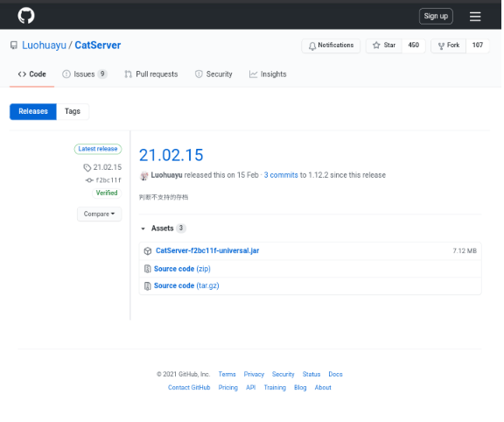Screen dimensions: 504x422
Task: Open the footer Terms link
Action: [x=227, y=375]
